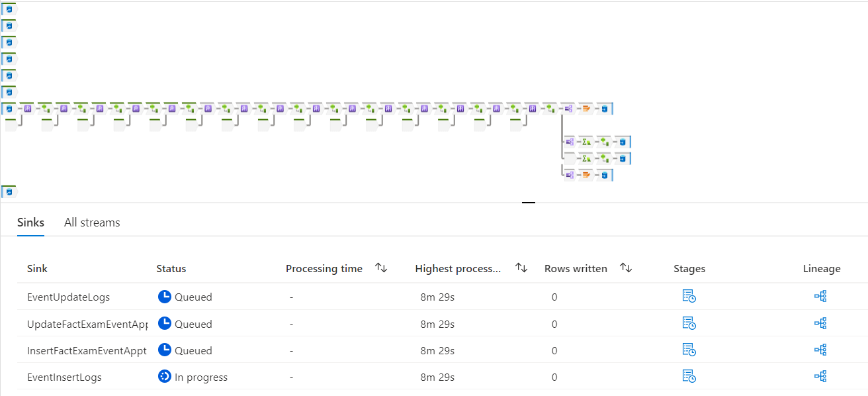
Task: Select the sink node in the lowest branch
Action: [x=605, y=175]
